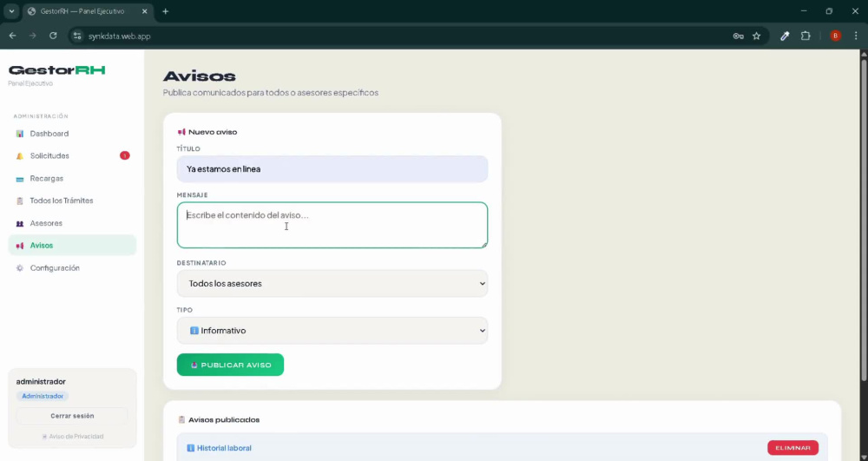The image size is (868, 461).
Task: Click the Mensaje textarea resize handle
Action: [x=484, y=245]
